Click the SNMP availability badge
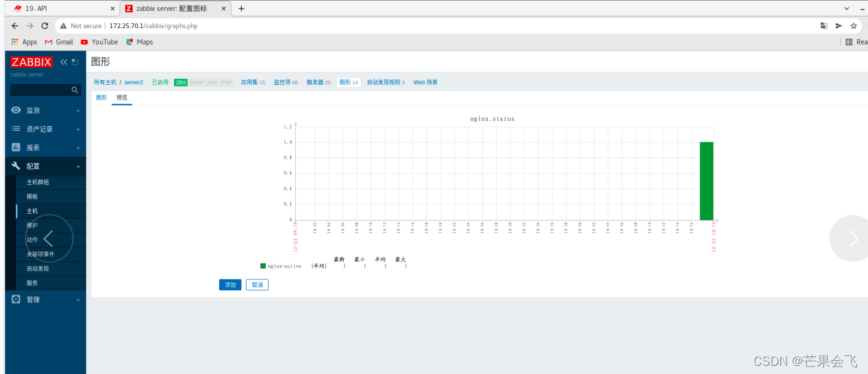Viewport: 868px width, 374px height. click(x=197, y=82)
